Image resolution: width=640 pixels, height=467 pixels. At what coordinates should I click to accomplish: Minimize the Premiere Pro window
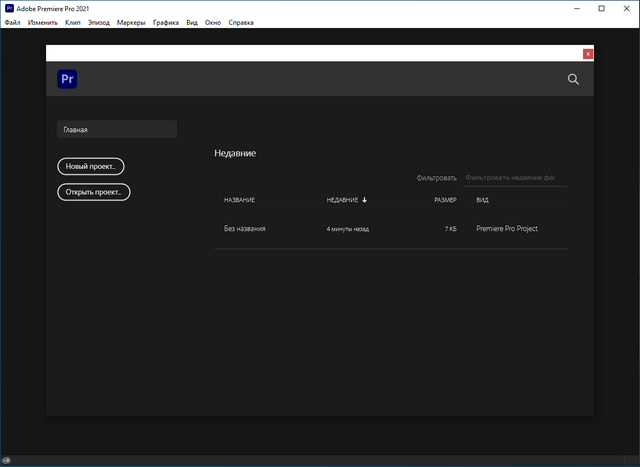click(x=573, y=8)
